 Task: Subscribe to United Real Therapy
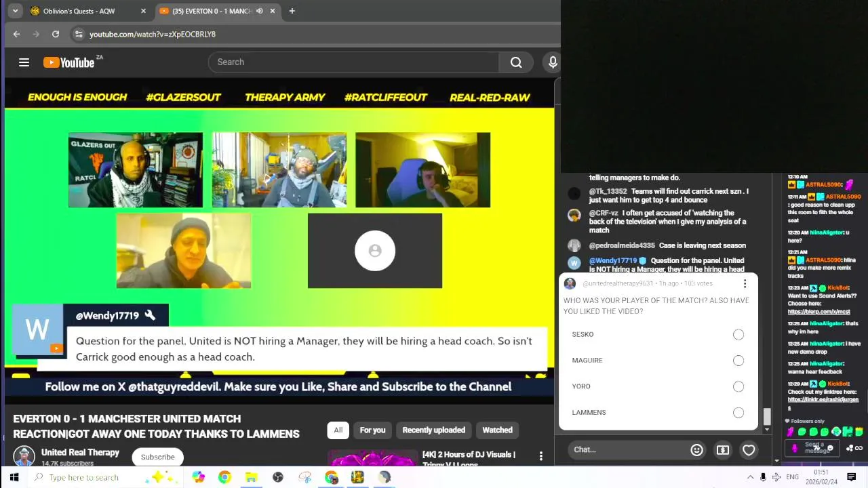(x=157, y=457)
